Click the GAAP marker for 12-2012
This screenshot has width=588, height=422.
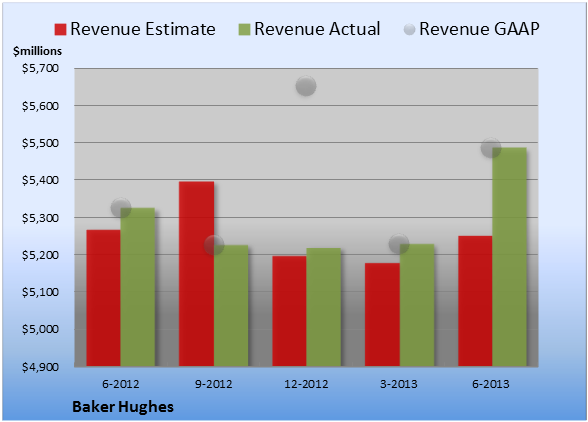click(x=306, y=86)
